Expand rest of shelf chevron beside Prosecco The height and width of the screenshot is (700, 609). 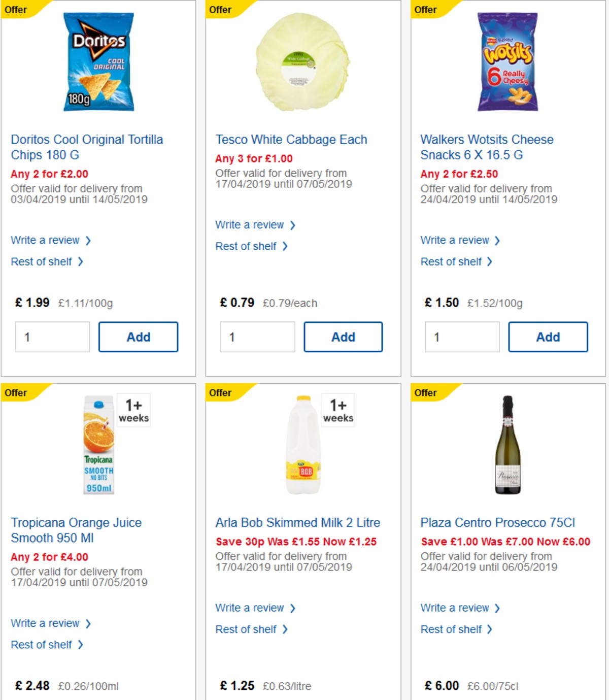pyautogui.click(x=490, y=629)
